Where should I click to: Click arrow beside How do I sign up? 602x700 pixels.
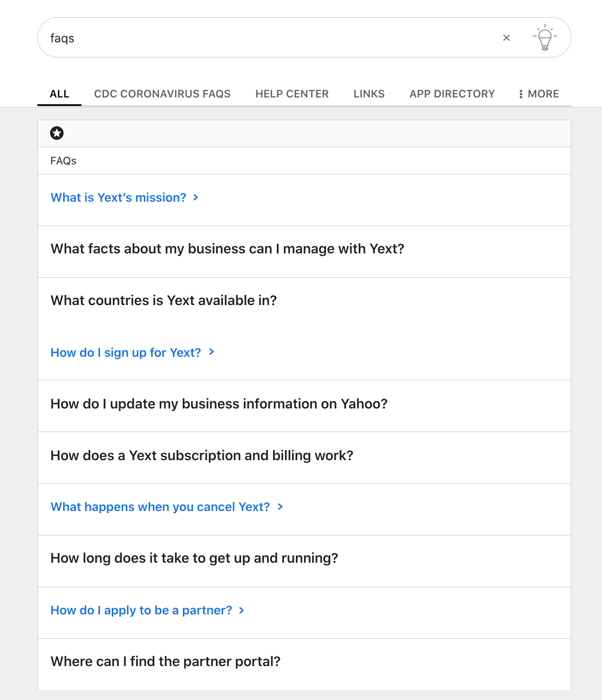point(212,352)
